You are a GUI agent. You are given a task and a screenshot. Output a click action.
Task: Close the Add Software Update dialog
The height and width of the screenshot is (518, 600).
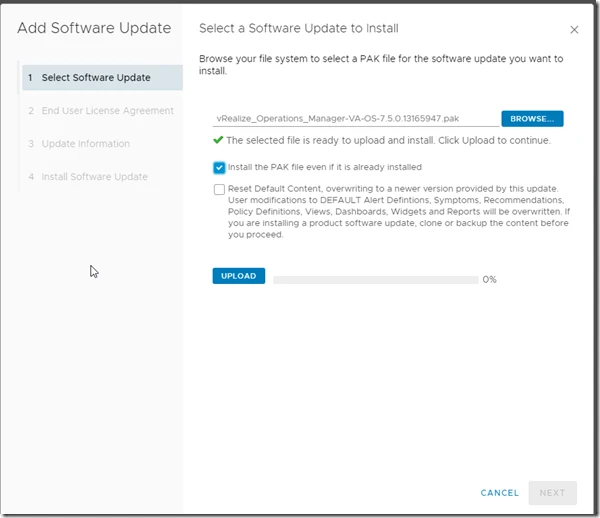[x=574, y=29]
